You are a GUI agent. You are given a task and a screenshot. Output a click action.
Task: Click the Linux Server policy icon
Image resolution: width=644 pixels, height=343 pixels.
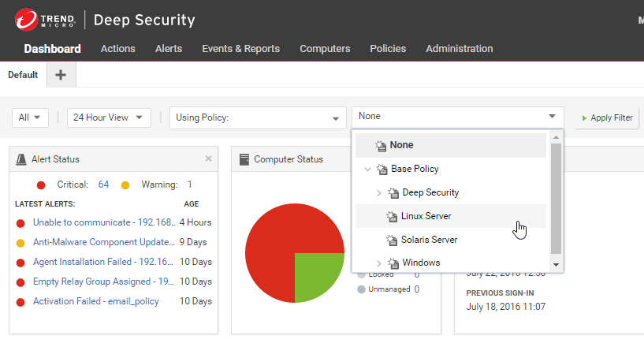click(x=392, y=216)
